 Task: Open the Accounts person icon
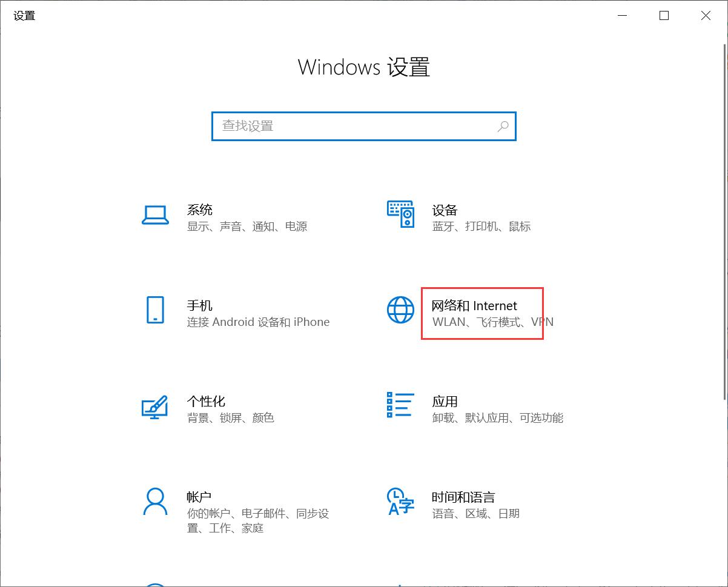[x=155, y=501]
